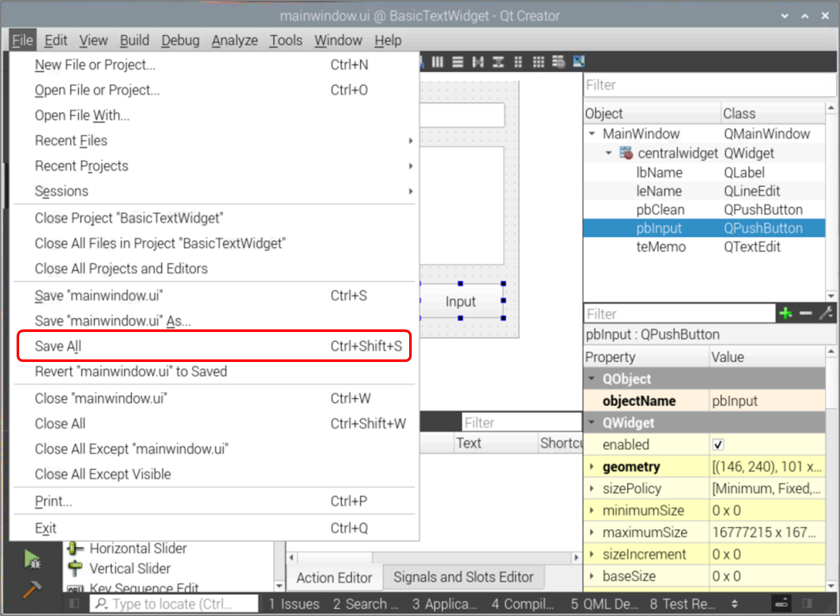Switch to Action Editor tab
Screen dimensions: 840x616
[334, 578]
